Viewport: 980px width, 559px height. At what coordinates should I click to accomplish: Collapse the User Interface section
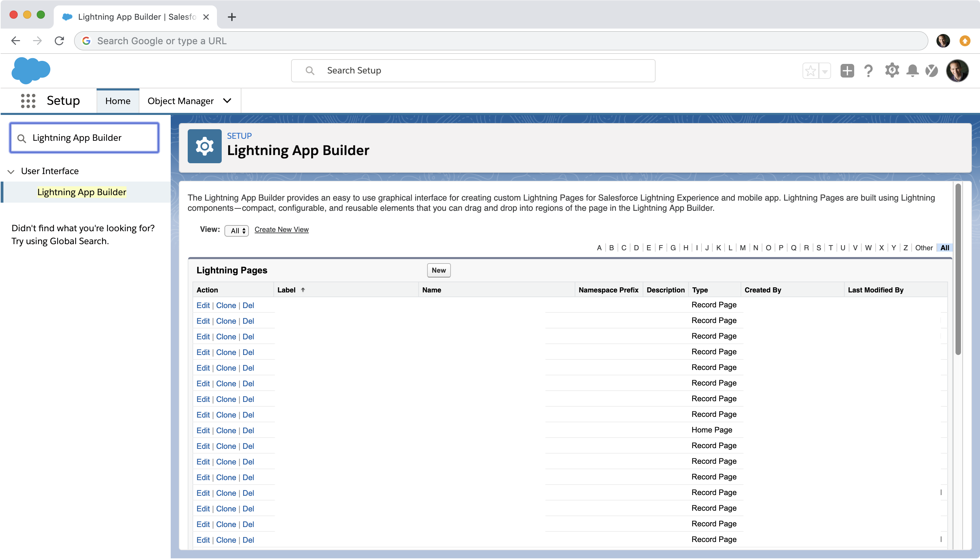click(x=11, y=171)
